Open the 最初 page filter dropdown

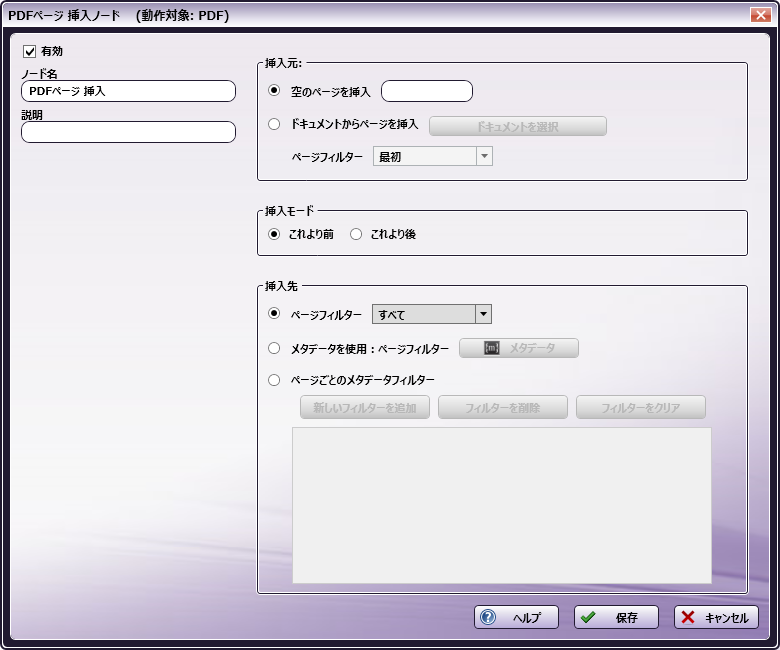pyautogui.click(x=432, y=156)
